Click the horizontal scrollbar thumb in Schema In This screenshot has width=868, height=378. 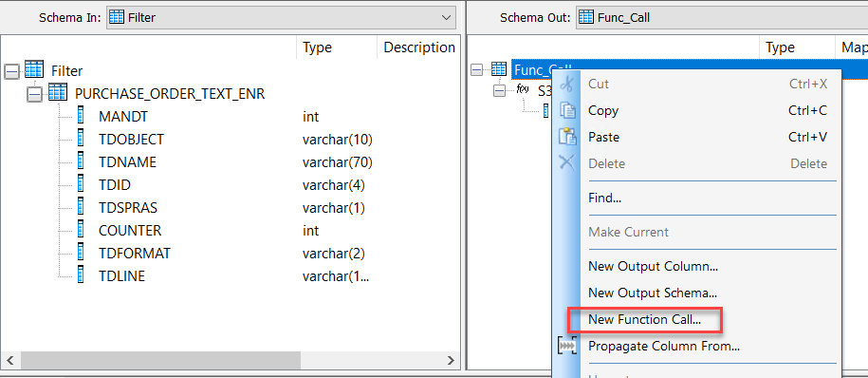click(x=160, y=361)
